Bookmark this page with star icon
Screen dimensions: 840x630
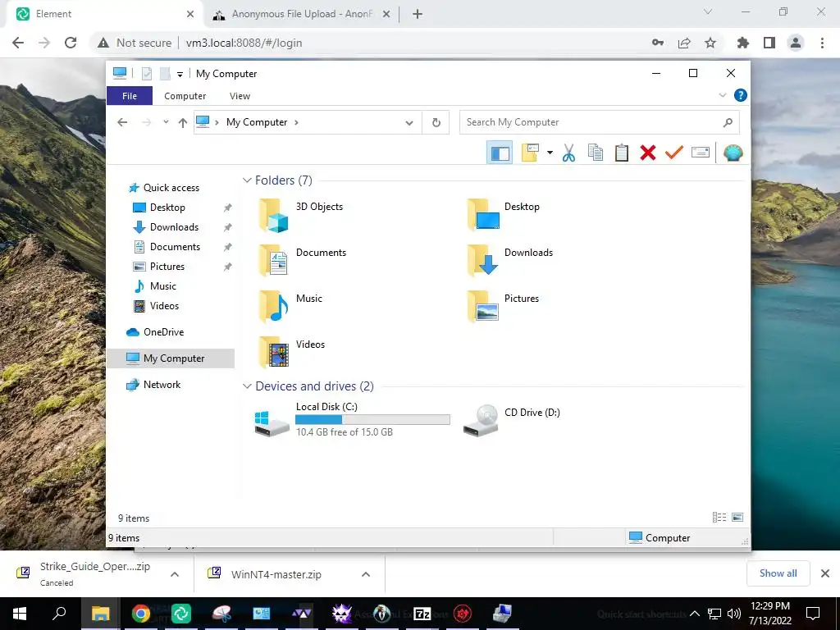[x=710, y=43]
